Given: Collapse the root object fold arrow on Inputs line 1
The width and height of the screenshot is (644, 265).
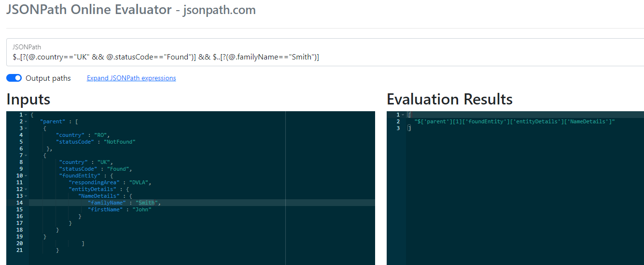Looking at the screenshot, I should (x=26, y=115).
